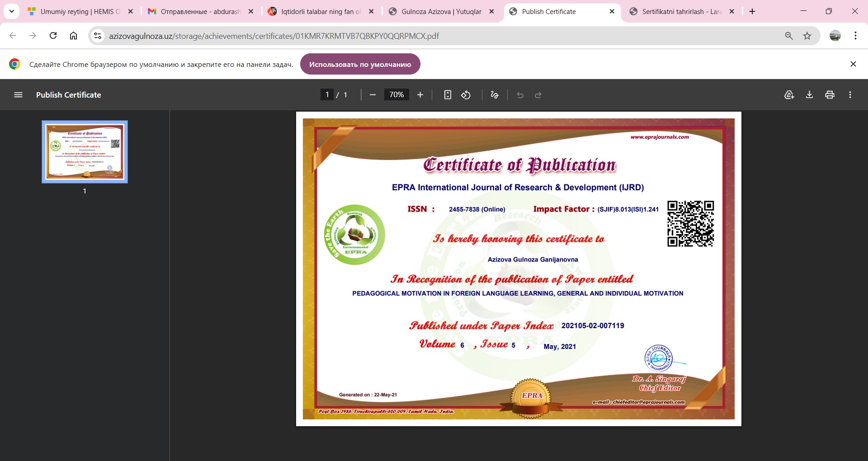This screenshot has height=461, width=868.
Task: Zoom in with the plus icon
Action: (x=420, y=95)
